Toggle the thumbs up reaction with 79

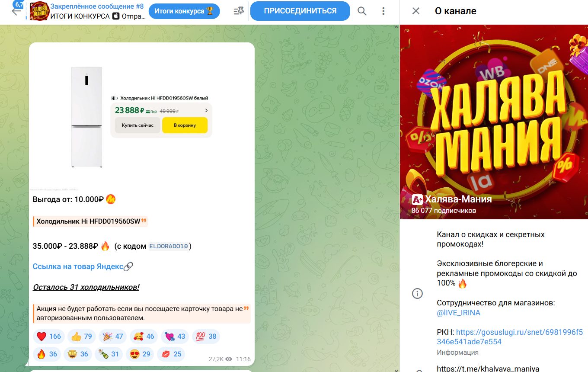pyautogui.click(x=82, y=337)
